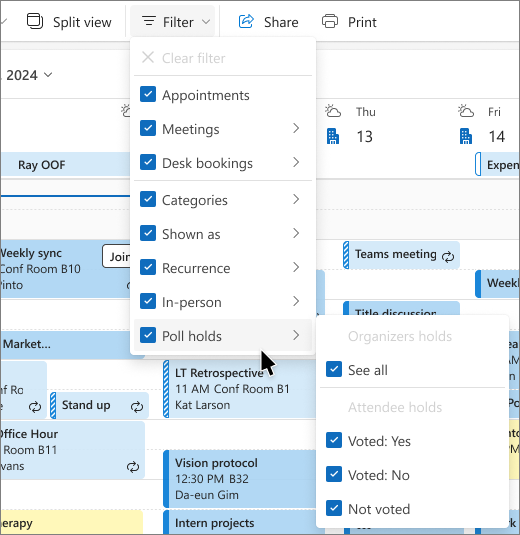Toggle the See all organizer holds checkbox
This screenshot has width=520, height=535.
point(334,369)
